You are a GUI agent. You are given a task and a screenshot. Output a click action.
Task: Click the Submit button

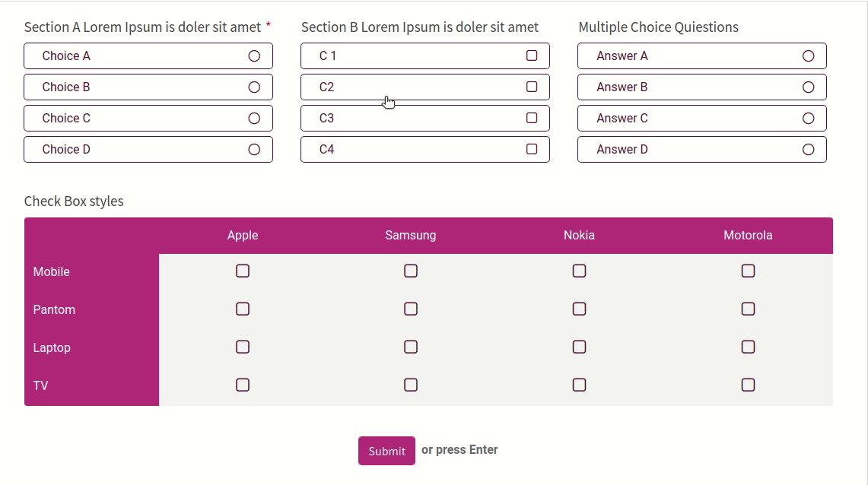click(x=386, y=451)
